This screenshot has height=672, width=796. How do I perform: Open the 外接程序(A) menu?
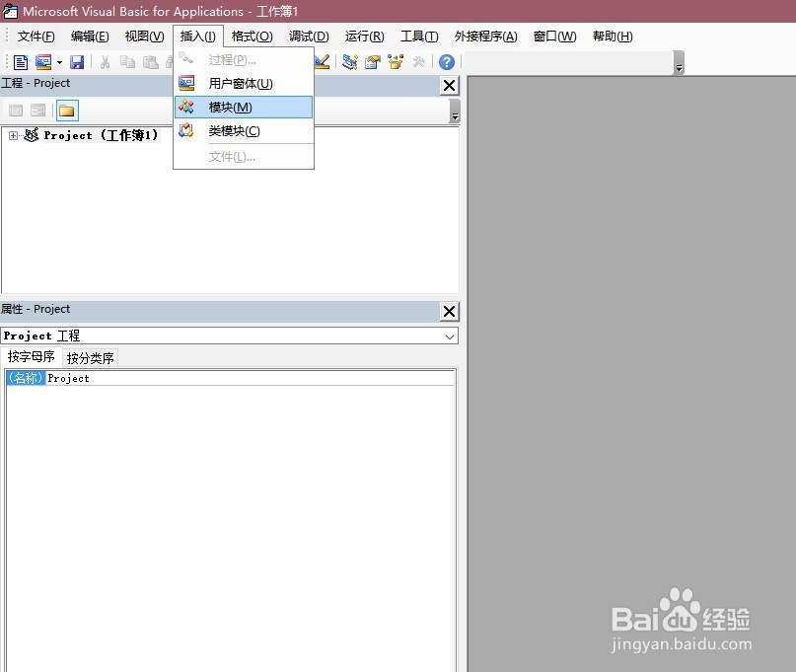(486, 37)
